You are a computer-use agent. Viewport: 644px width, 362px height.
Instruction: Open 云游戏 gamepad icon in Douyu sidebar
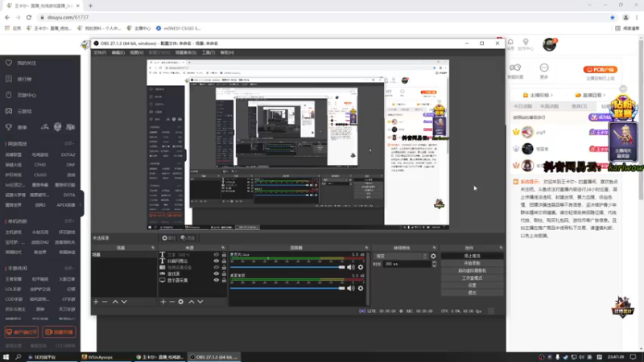pyautogui.click(x=9, y=111)
